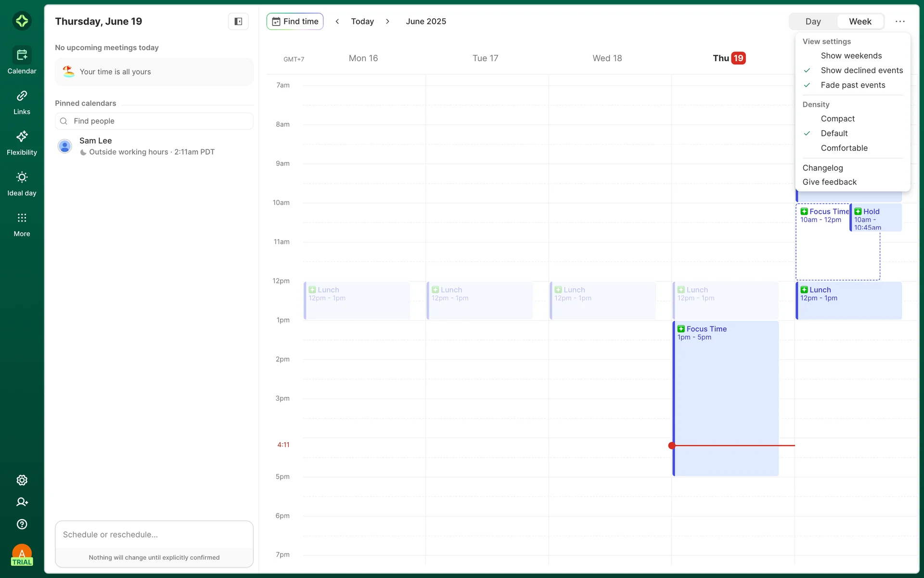Screen dimensions: 924x578
Task: Click the invite people icon
Action: (x=22, y=502)
